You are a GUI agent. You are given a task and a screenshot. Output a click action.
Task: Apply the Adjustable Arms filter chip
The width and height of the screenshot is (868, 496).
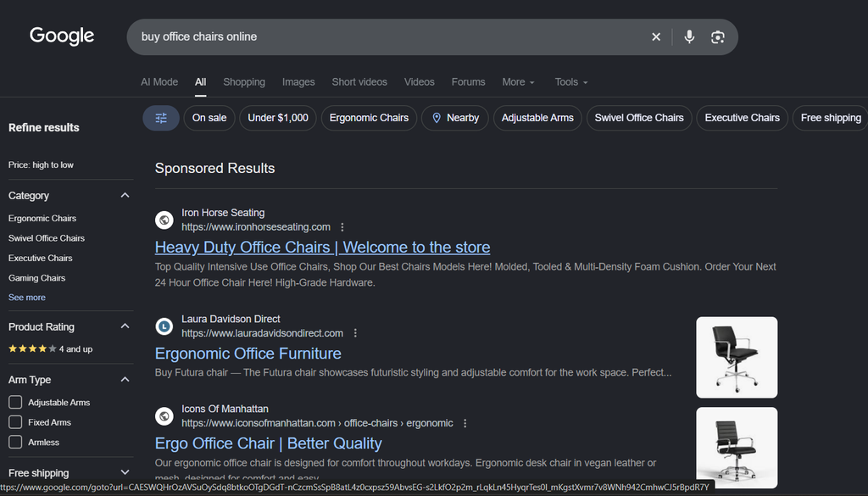(537, 118)
